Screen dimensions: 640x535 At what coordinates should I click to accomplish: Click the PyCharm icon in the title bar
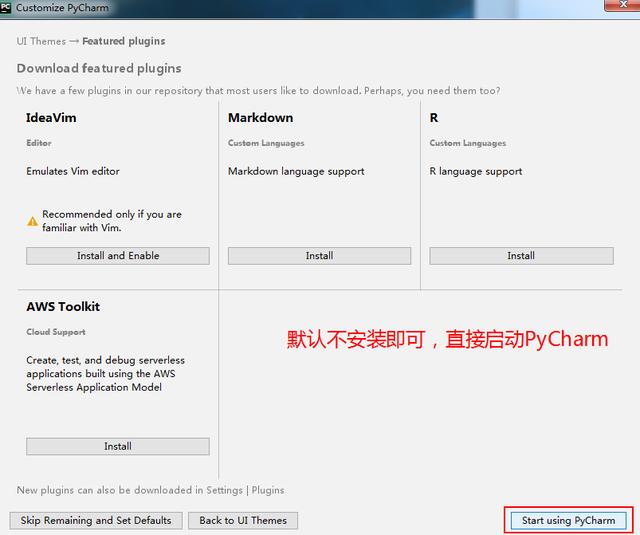[x=6, y=7]
